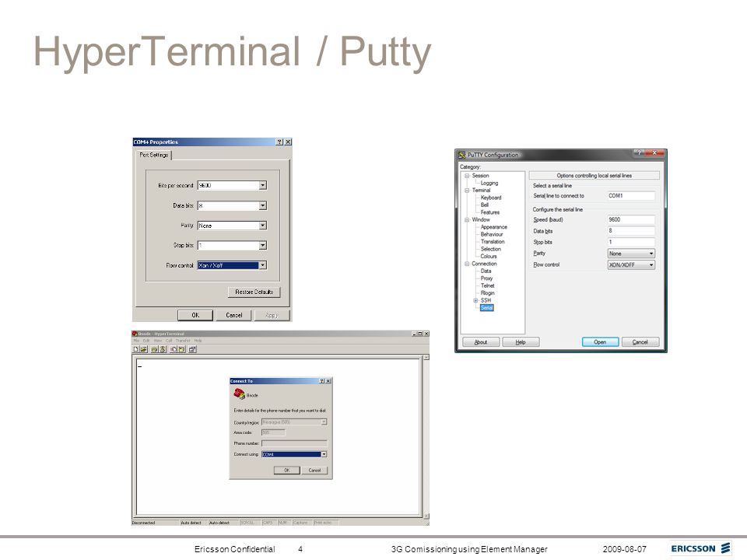Select Selection in PuTTY category tree
747x560 pixels.
pos(491,249)
